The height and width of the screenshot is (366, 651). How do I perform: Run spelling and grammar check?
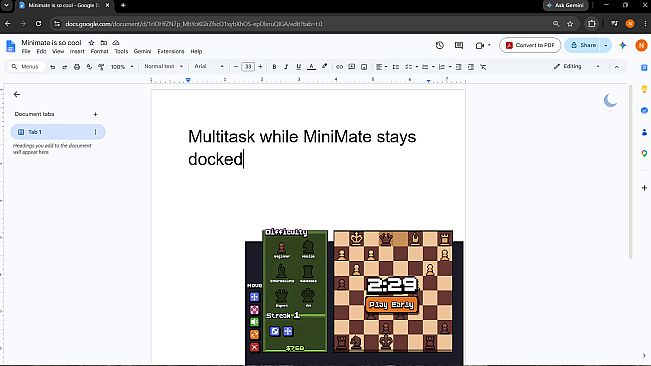[x=89, y=67]
